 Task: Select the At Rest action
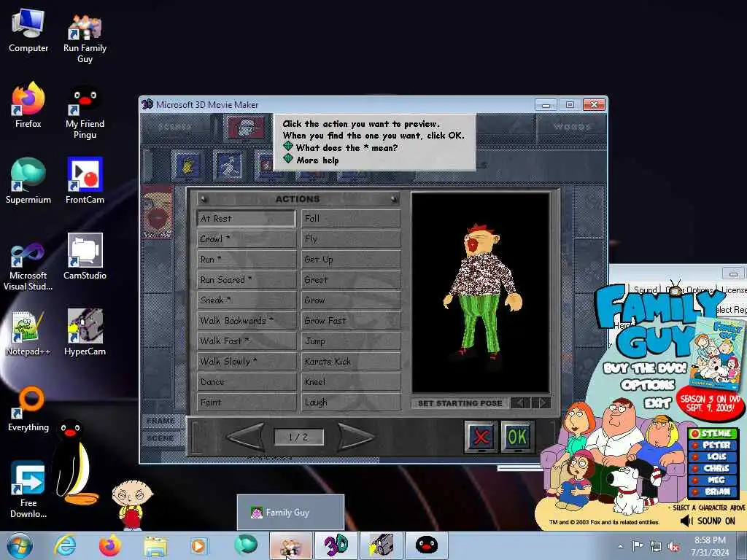pyautogui.click(x=247, y=219)
